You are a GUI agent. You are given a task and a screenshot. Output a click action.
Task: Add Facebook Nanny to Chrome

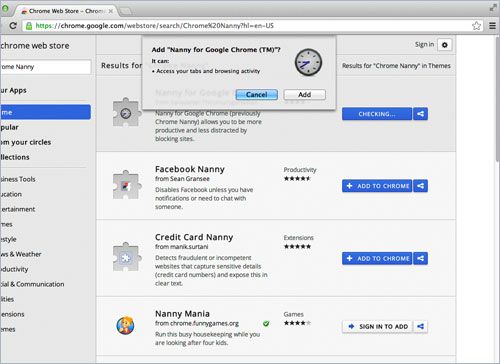(x=377, y=186)
